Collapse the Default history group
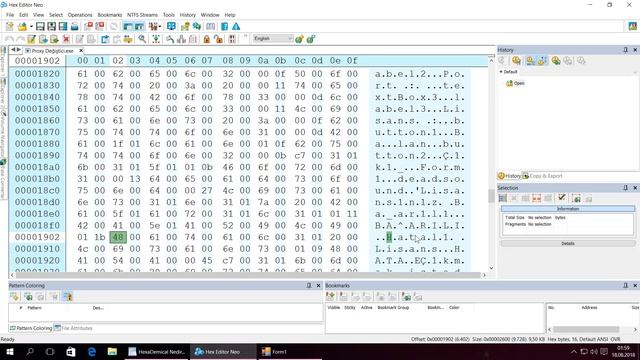 click(x=501, y=71)
